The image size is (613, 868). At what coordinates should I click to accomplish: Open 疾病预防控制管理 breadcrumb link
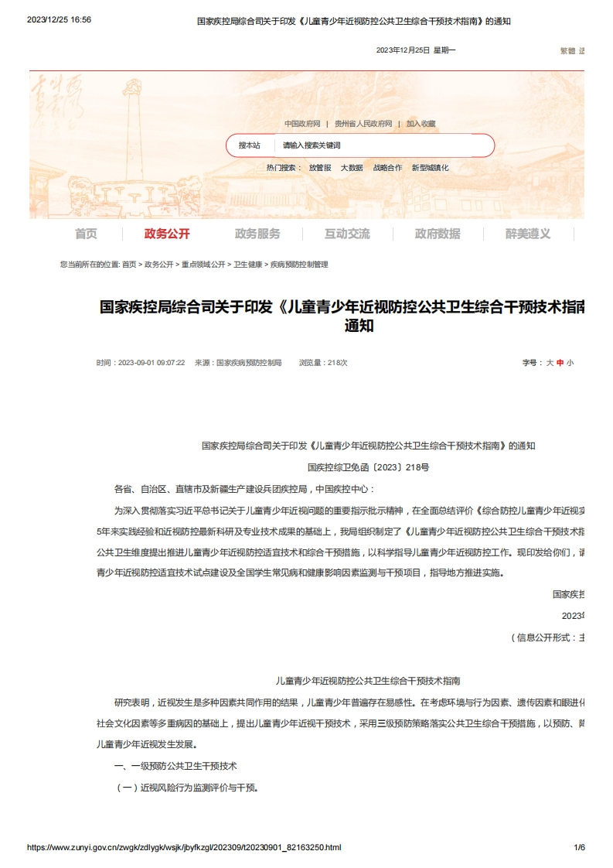(x=298, y=265)
